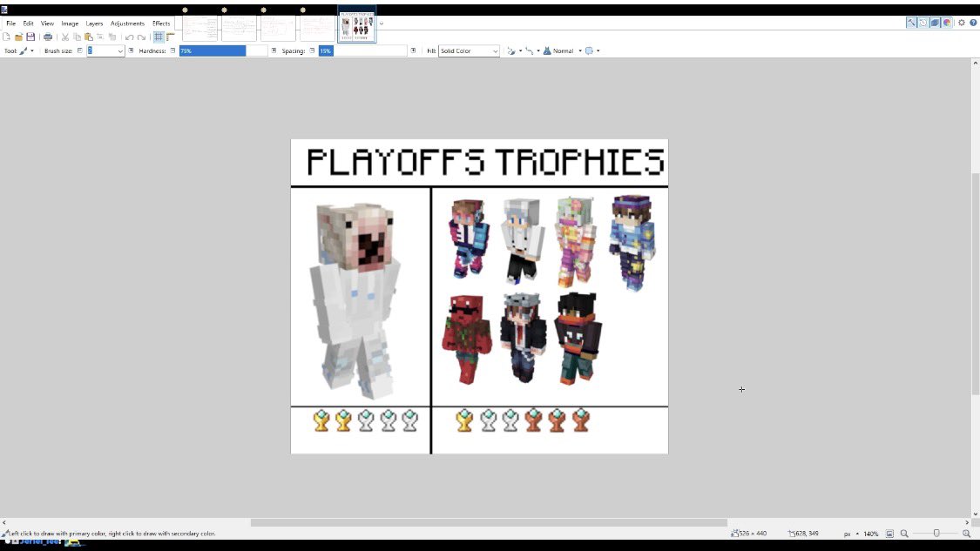Print the image via printer icon
Viewport: 980px width, 551px height.
(x=48, y=37)
